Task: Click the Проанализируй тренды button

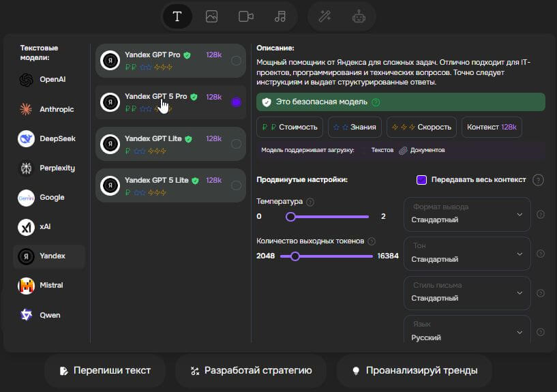Action: coord(415,371)
